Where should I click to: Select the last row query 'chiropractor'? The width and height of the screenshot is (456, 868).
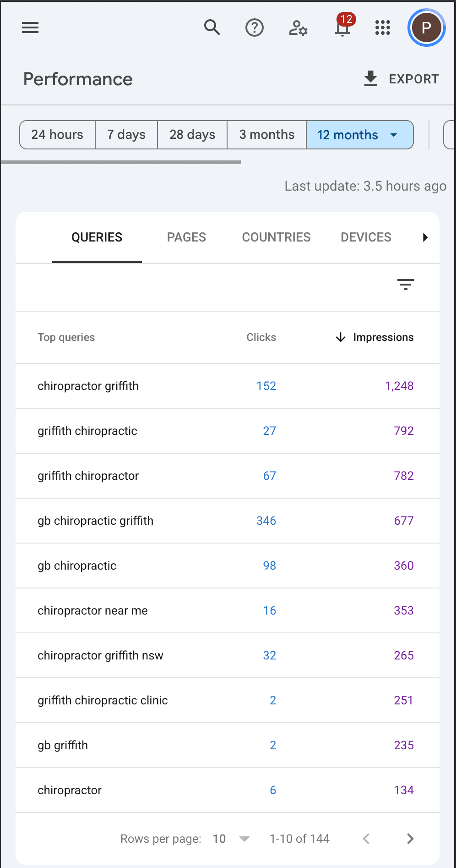point(70,790)
